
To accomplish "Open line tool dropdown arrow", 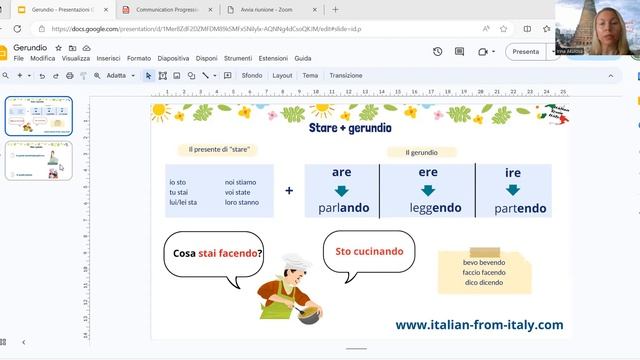I will [215, 76].
